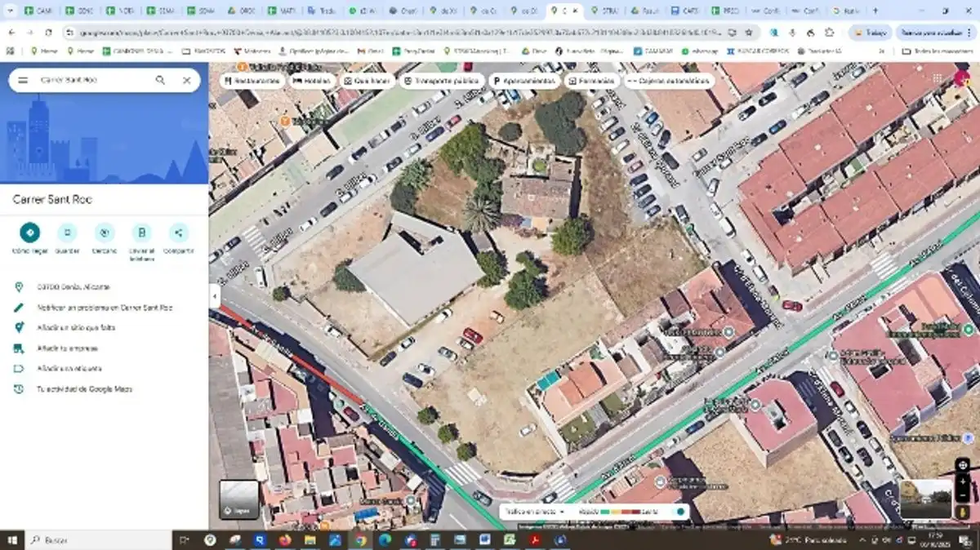Open the Todos los marcadores folder

tap(935, 51)
